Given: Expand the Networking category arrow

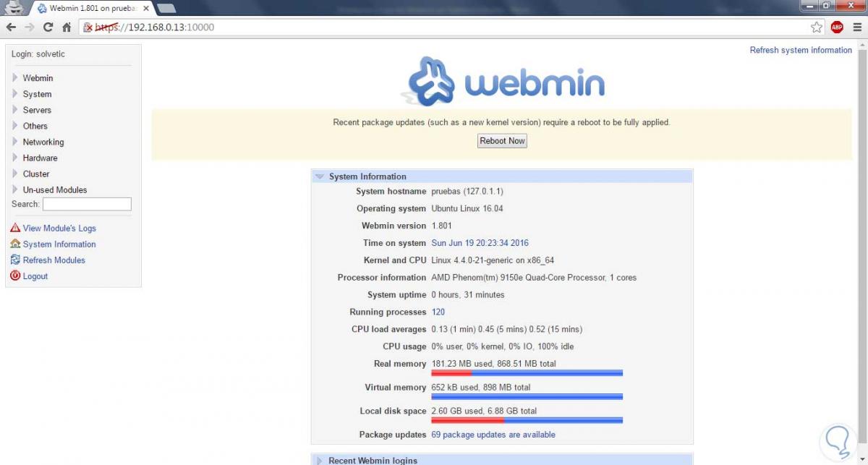Looking at the screenshot, I should [15, 141].
